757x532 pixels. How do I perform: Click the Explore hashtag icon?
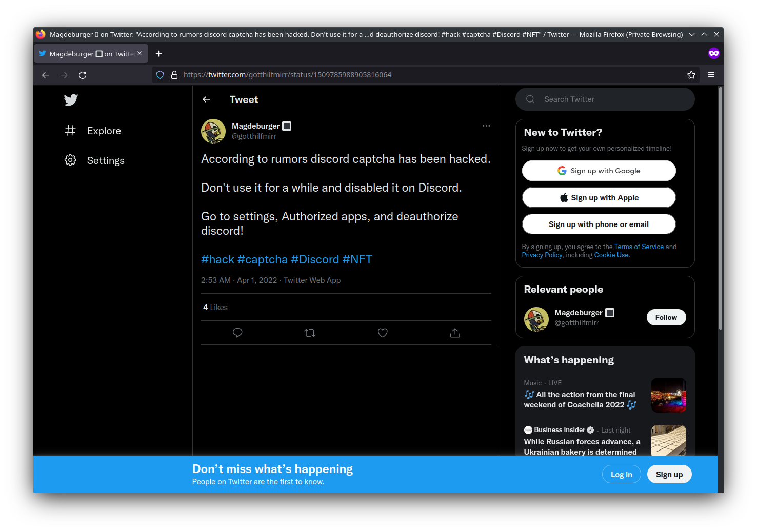pyautogui.click(x=70, y=131)
